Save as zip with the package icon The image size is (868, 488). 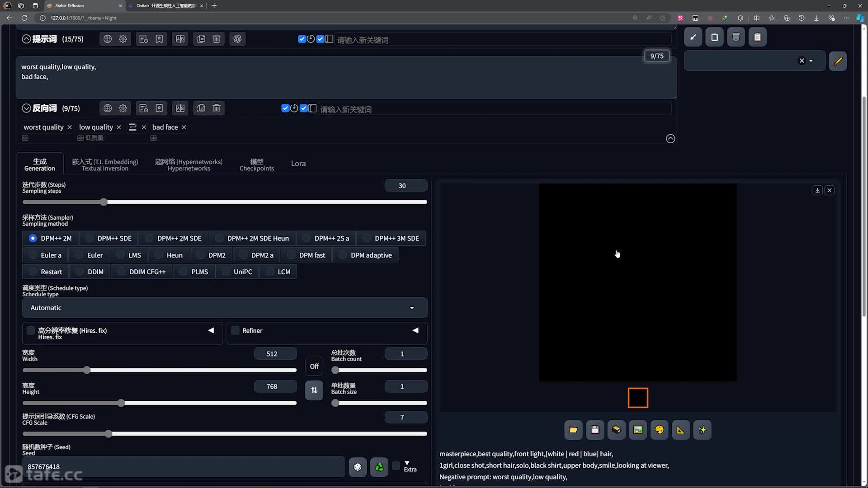click(616, 430)
